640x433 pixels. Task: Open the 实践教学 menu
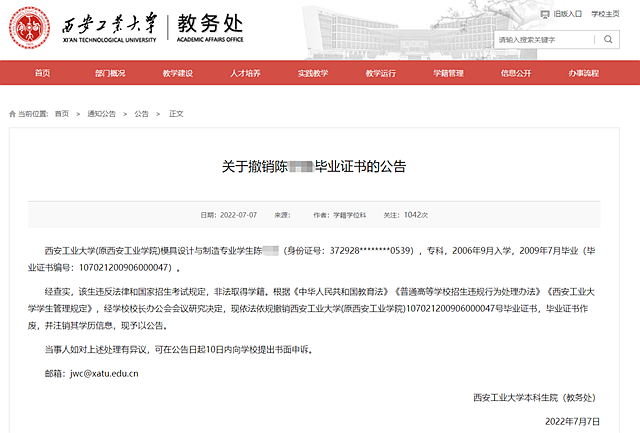coord(313,73)
